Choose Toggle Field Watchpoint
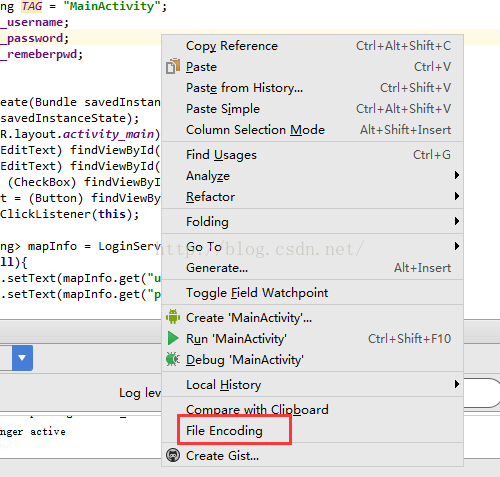 313,293
